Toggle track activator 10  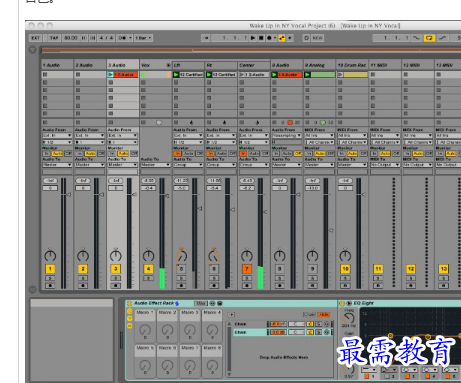coord(345,269)
